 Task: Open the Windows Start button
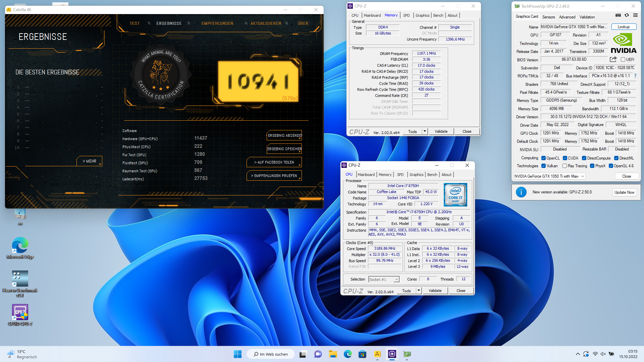pyautogui.click(x=237, y=354)
